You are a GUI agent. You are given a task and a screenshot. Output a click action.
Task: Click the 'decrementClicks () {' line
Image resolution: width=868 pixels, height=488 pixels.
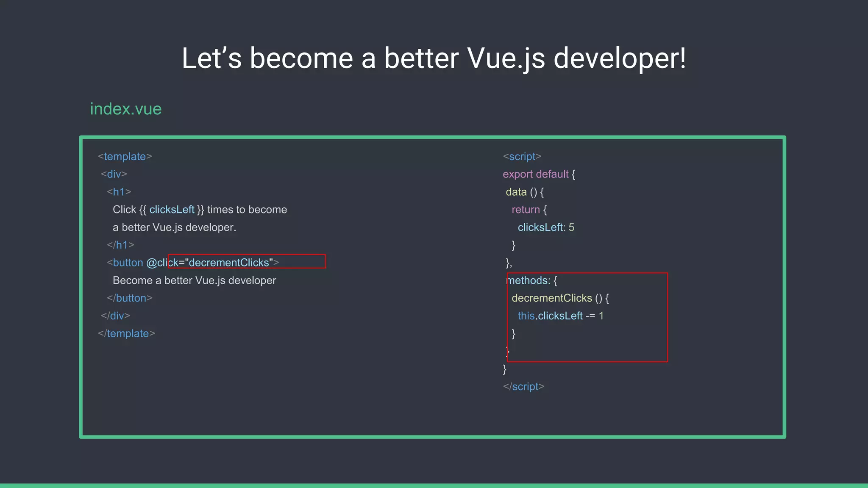pos(560,298)
